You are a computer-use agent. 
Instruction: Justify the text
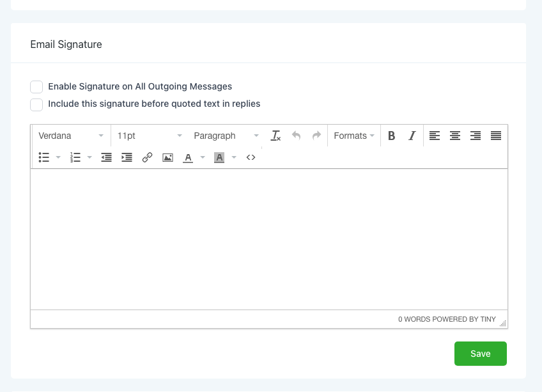click(496, 136)
